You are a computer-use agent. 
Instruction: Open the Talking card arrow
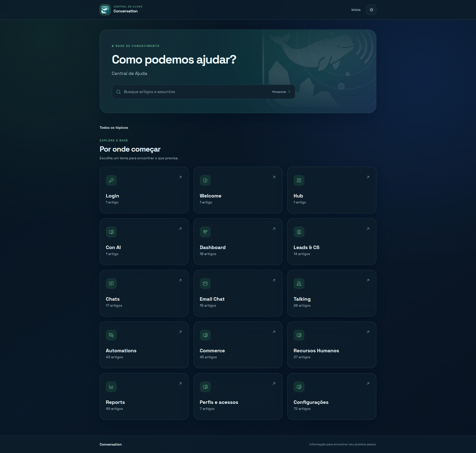(368, 280)
